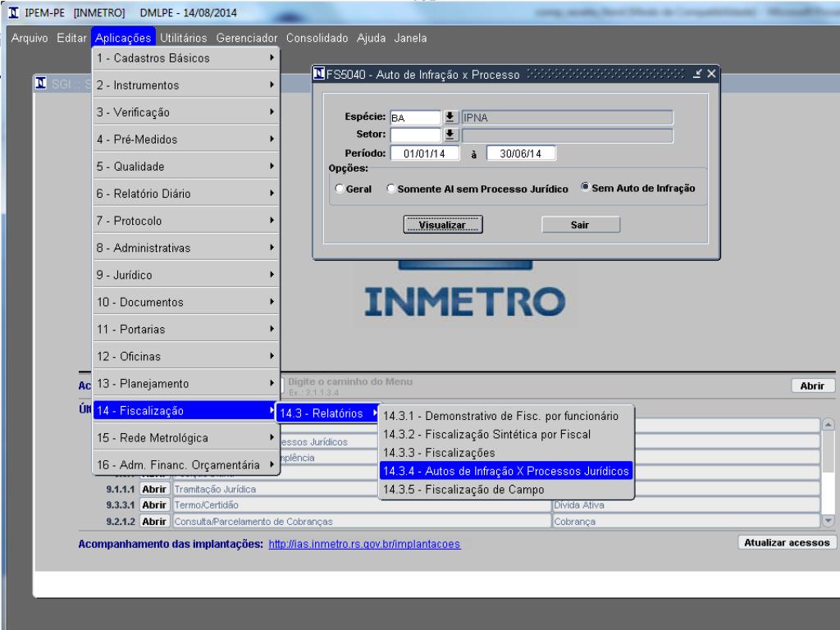Open the ias.inmetro.rs.gov.br/implantacoes link

[364, 545]
